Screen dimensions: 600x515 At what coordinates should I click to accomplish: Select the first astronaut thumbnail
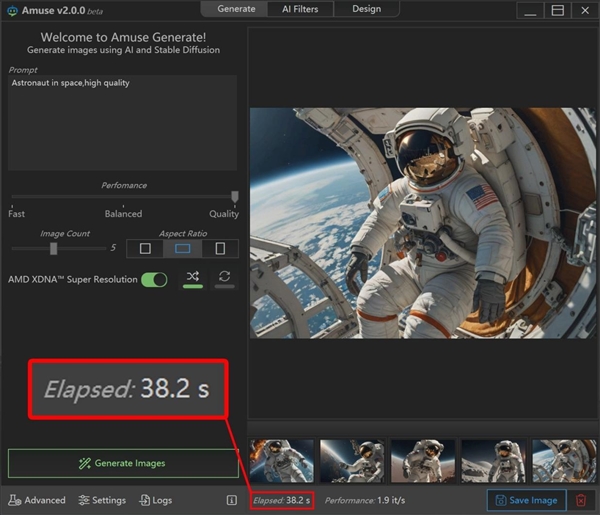click(x=279, y=461)
